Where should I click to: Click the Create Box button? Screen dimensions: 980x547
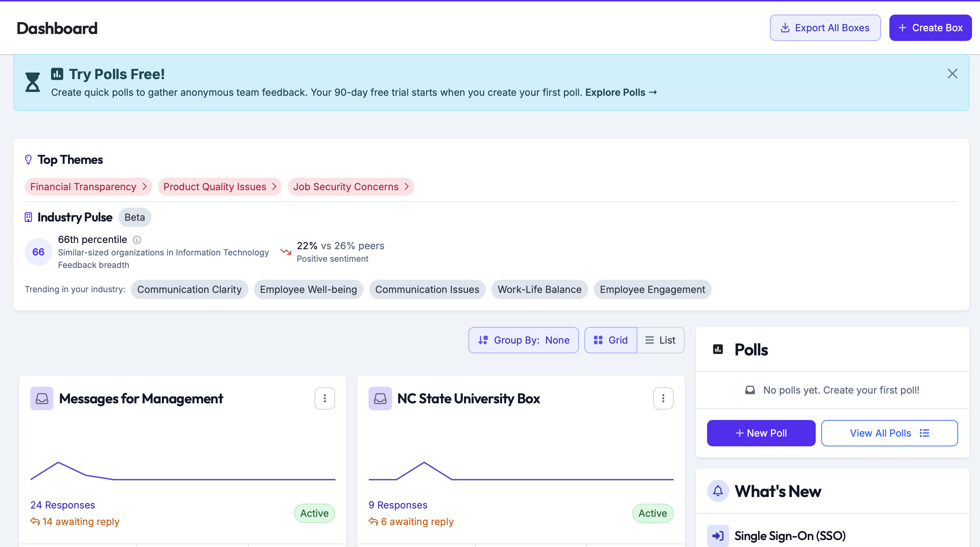930,27
